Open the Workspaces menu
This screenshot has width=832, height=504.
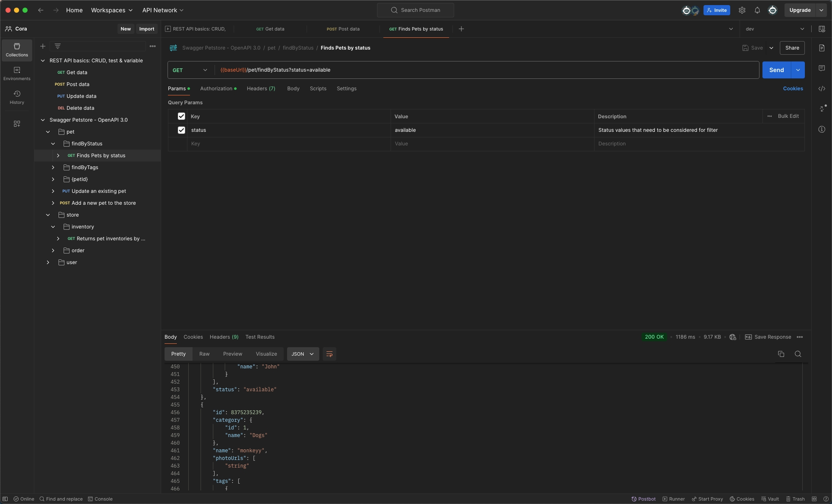[112, 10]
